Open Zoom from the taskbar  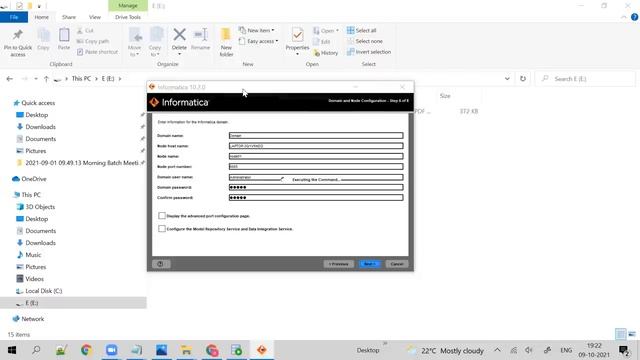pyautogui.click(x=111, y=350)
